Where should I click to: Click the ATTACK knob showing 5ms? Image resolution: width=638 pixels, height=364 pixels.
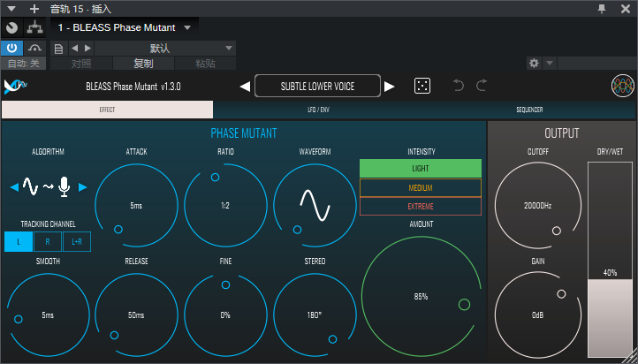point(136,205)
